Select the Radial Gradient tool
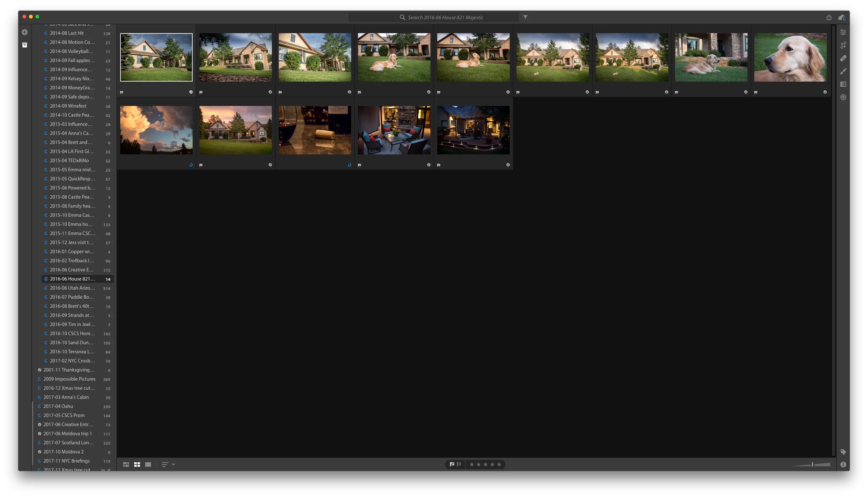This screenshot has height=497, width=868. (843, 97)
